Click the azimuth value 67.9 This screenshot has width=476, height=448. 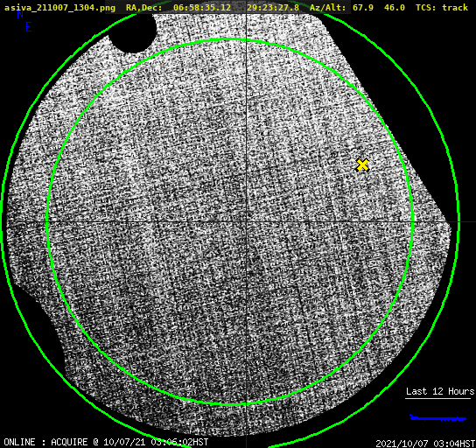pos(363,8)
